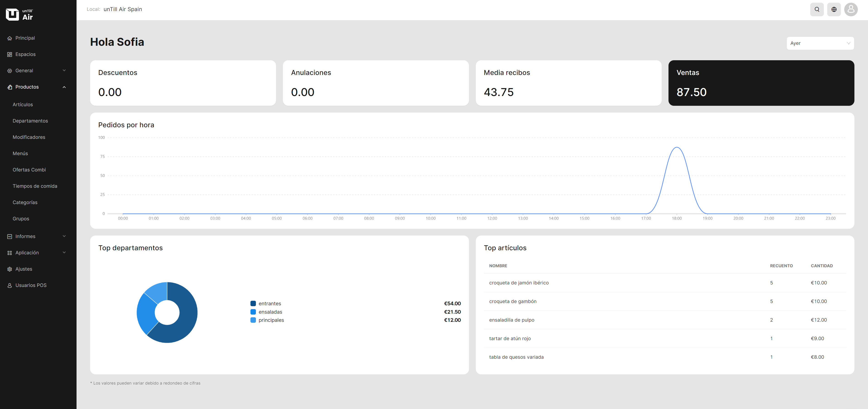Click the Ajustes gear icon
The width and height of the screenshot is (868, 409).
pyautogui.click(x=10, y=269)
